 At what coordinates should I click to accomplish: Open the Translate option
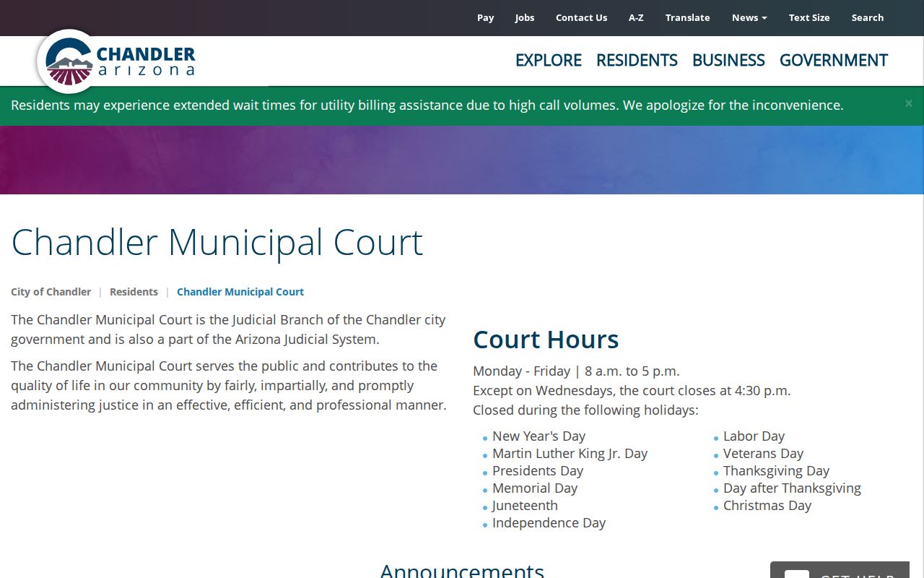687,17
